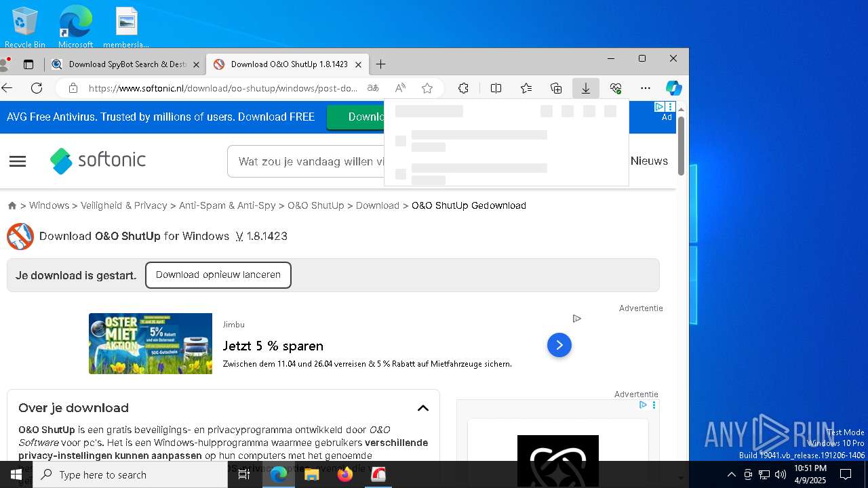Open the tab actions menu icon
Image resolution: width=868 pixels, height=488 pixels.
pyautogui.click(x=28, y=64)
